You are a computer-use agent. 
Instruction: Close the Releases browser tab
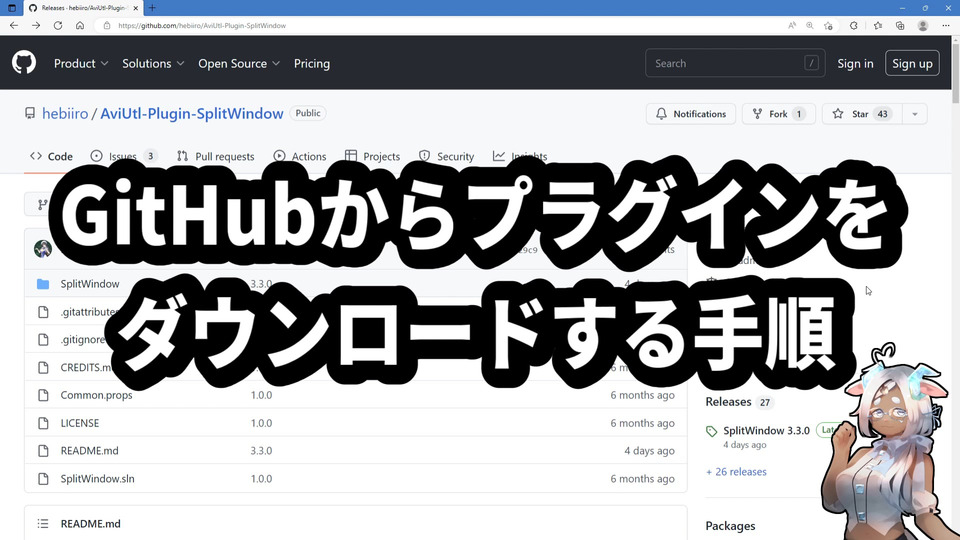[135, 8]
